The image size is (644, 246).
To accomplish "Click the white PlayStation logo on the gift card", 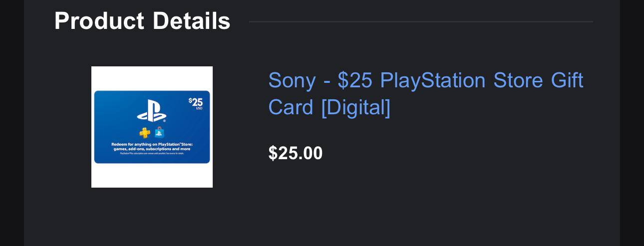I will point(152,111).
